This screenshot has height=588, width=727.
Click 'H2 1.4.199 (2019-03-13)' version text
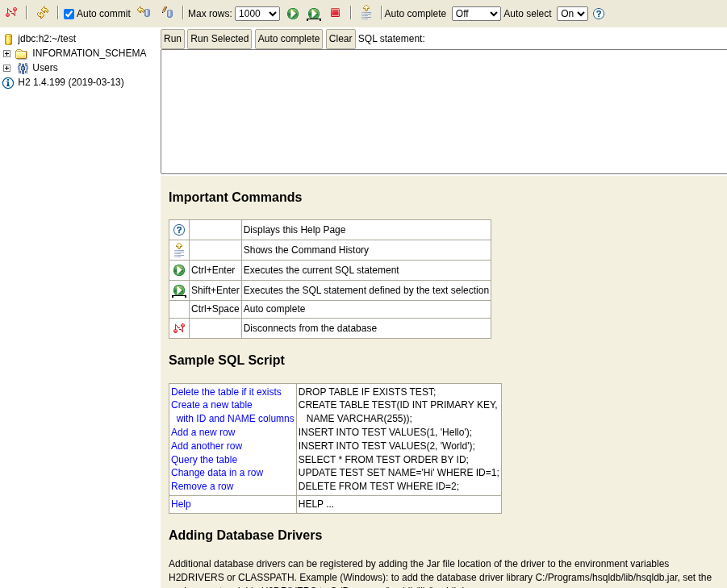[x=71, y=82]
